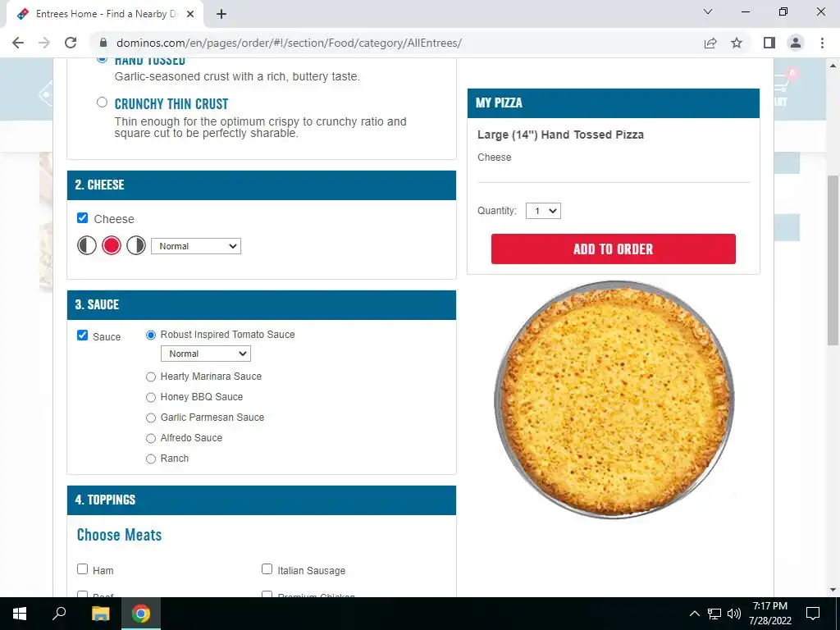Click the pizza preview image

pos(614,399)
